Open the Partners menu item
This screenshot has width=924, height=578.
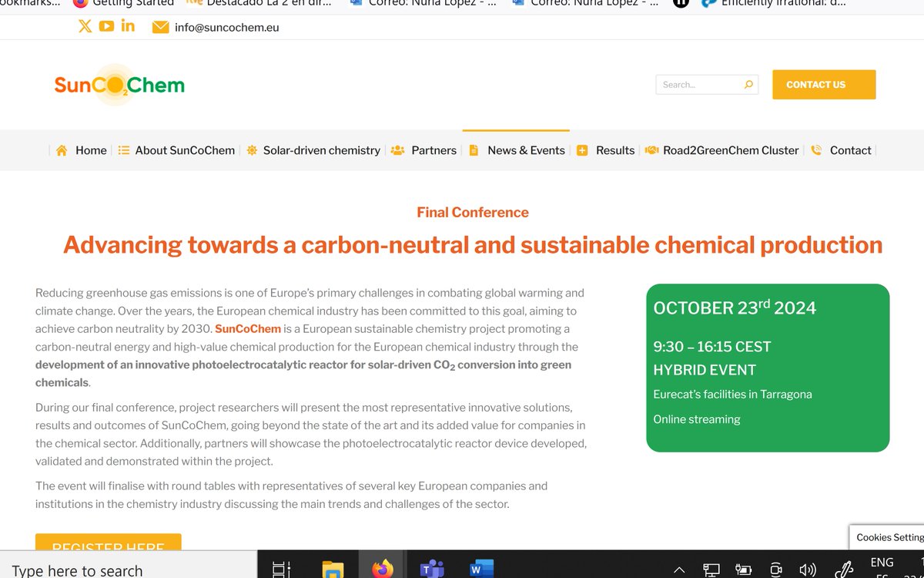coord(434,150)
